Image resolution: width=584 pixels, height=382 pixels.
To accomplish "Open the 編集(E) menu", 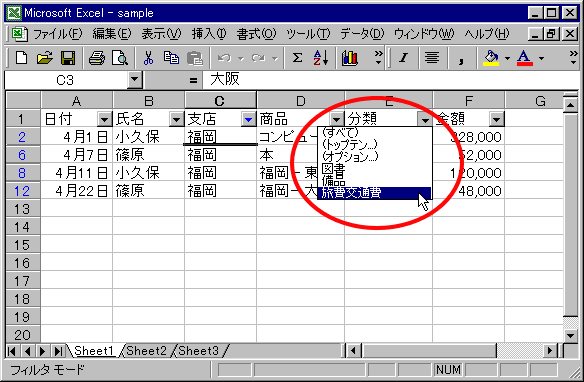I will [112, 34].
